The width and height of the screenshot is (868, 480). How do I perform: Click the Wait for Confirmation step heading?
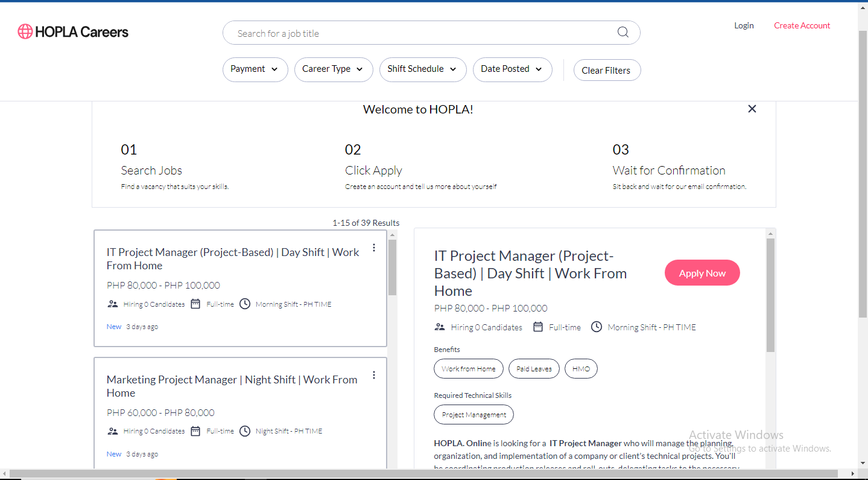click(669, 170)
